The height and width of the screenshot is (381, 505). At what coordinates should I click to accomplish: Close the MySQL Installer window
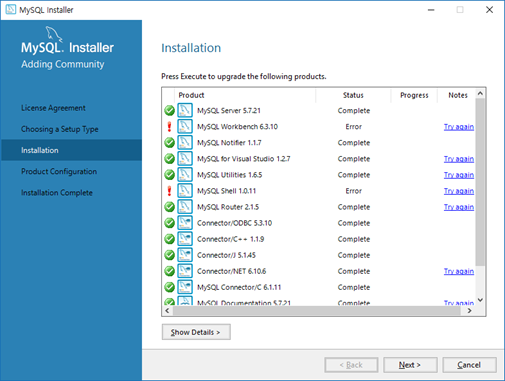click(x=489, y=10)
